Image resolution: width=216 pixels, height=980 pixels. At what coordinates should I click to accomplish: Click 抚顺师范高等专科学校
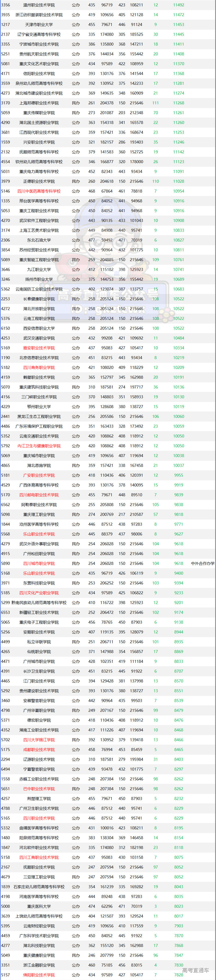pyautogui.click(x=39, y=152)
